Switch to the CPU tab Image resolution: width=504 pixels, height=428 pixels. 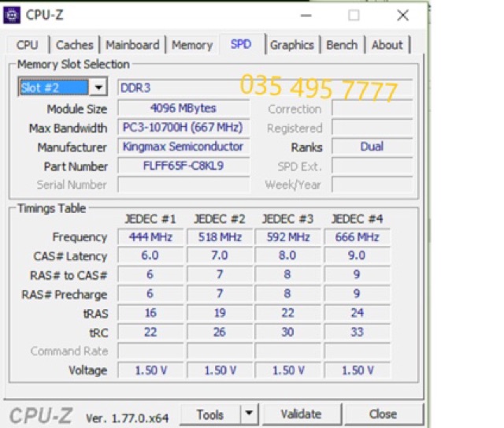point(28,45)
